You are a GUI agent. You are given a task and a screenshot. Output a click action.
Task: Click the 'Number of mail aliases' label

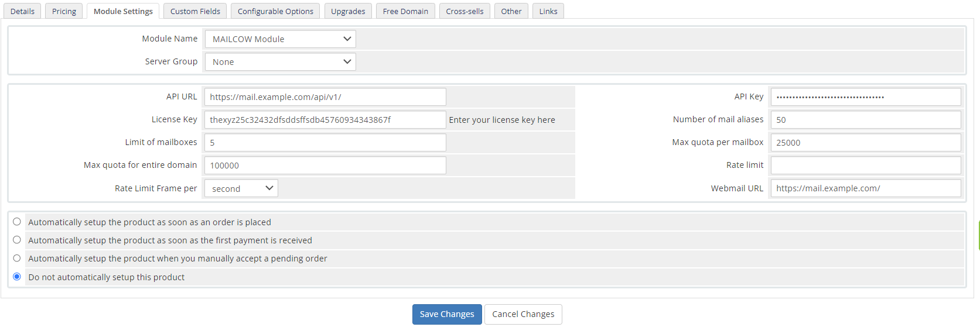tap(718, 119)
